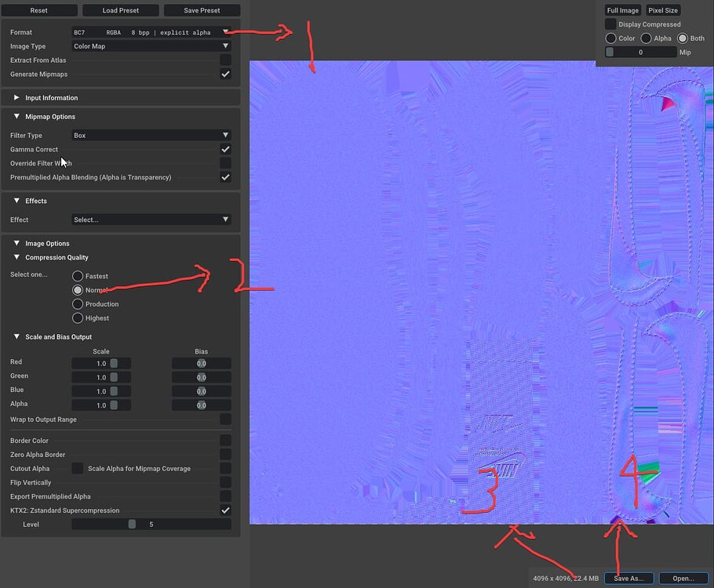Enable Override Filter Width
Viewport: 714px width, 588px height.
coord(226,163)
